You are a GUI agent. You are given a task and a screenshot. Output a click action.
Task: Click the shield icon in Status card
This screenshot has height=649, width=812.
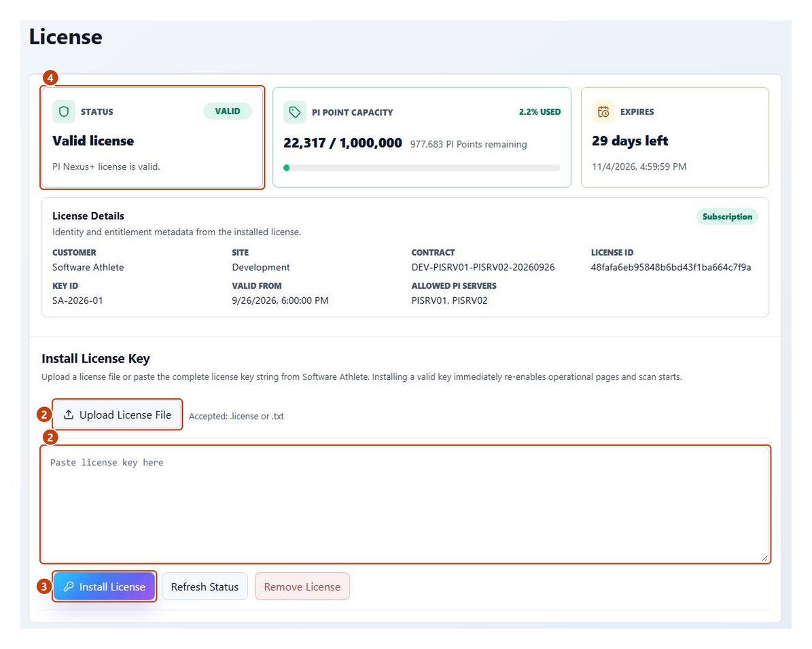(64, 111)
